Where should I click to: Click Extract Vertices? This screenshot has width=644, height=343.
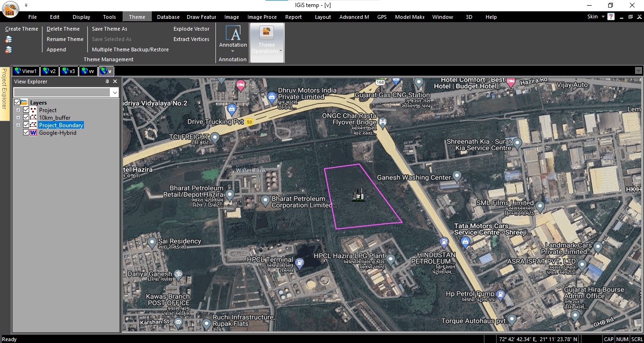point(191,40)
